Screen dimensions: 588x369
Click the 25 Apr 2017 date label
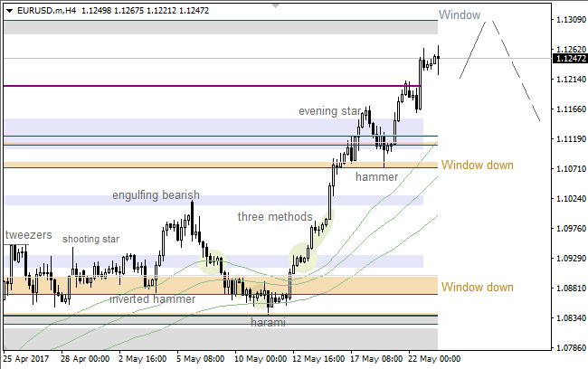click(28, 358)
